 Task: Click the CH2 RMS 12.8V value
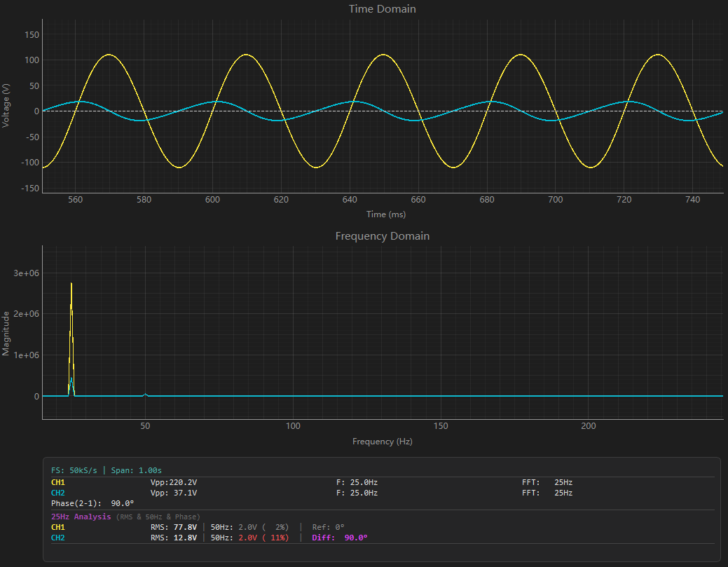click(x=174, y=538)
